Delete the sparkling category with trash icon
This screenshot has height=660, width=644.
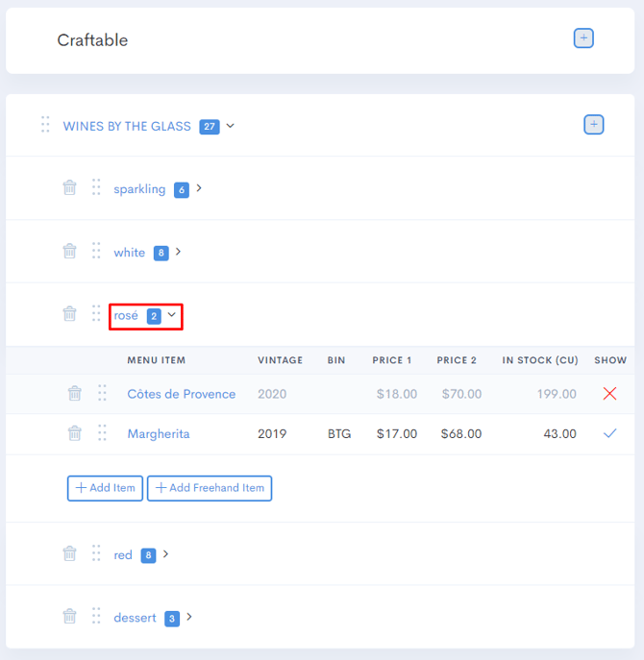(x=69, y=188)
